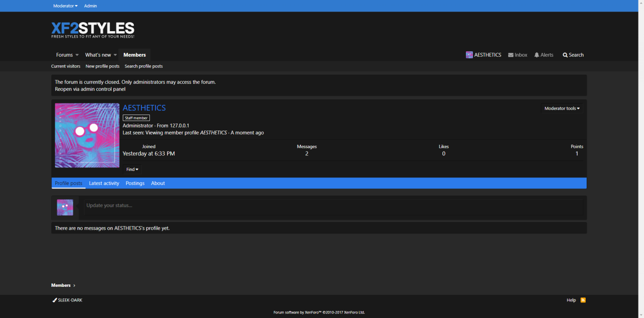644x318 pixels.
Task: Click Yesterday at 6:33 PM joined date
Action: pos(149,154)
